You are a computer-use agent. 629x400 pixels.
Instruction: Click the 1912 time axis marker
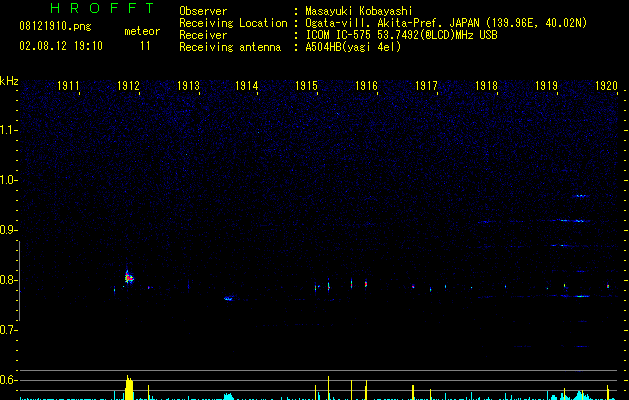point(128,85)
